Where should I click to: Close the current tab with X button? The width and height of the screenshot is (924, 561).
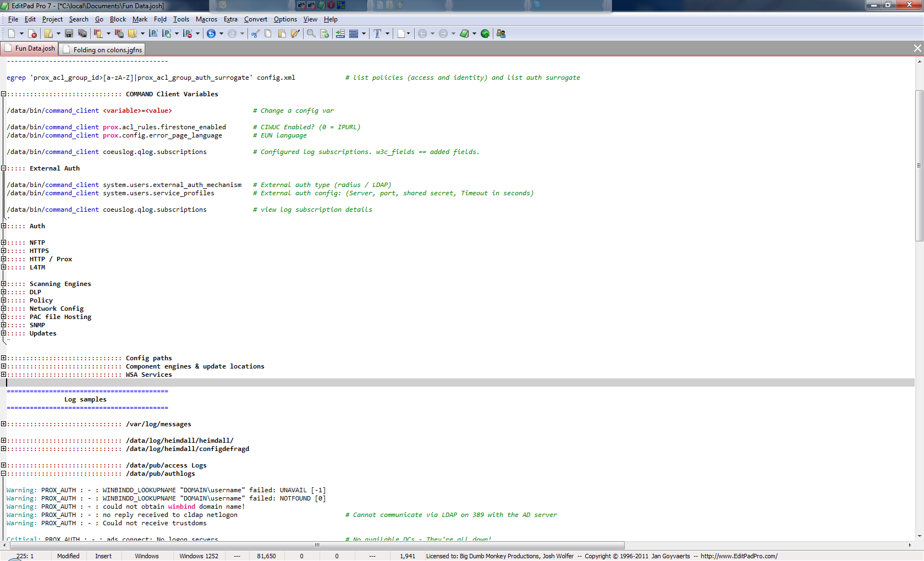[917, 48]
